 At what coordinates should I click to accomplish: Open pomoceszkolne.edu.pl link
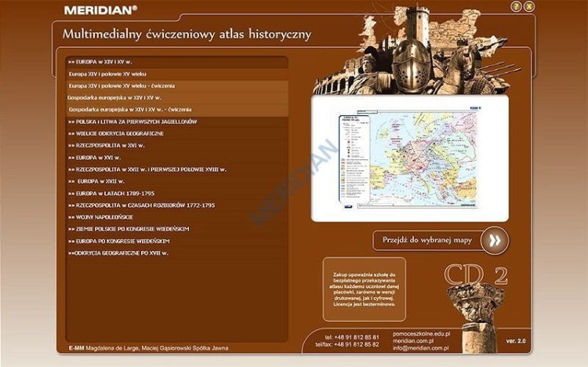click(x=421, y=333)
